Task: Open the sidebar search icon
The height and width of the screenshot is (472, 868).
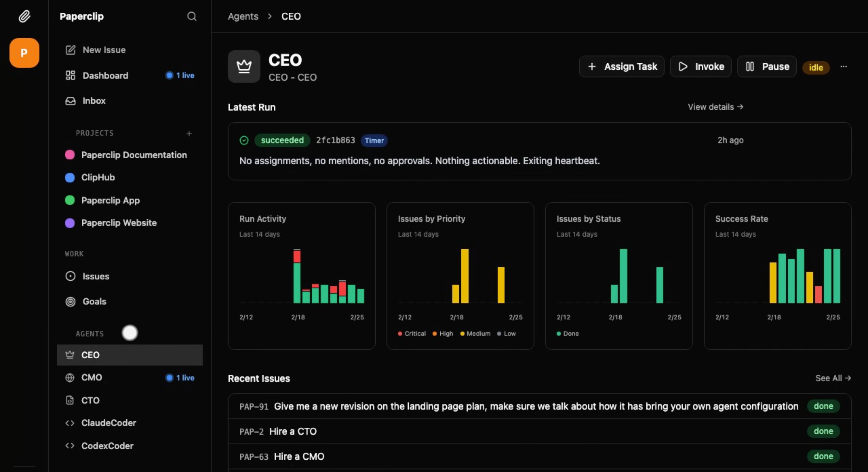Action: pyautogui.click(x=192, y=16)
